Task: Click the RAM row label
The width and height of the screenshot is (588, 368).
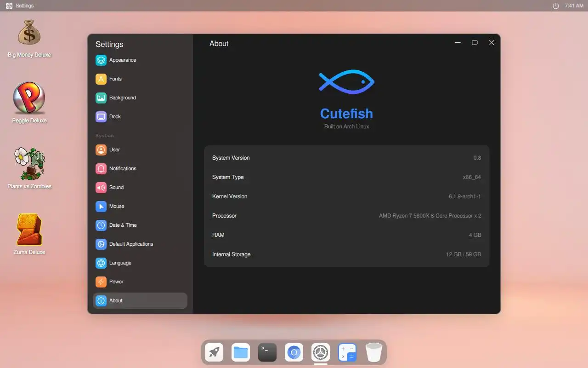Action: tap(218, 235)
